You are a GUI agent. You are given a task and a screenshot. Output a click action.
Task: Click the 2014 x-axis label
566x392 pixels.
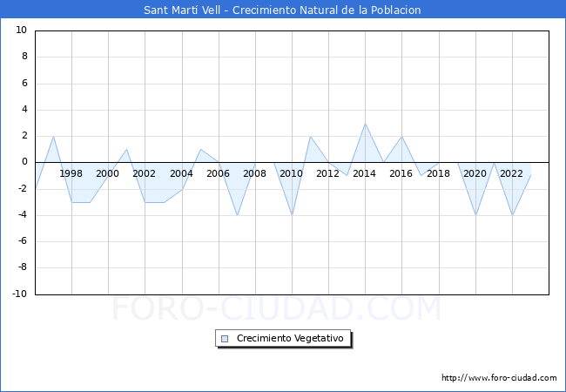point(364,173)
